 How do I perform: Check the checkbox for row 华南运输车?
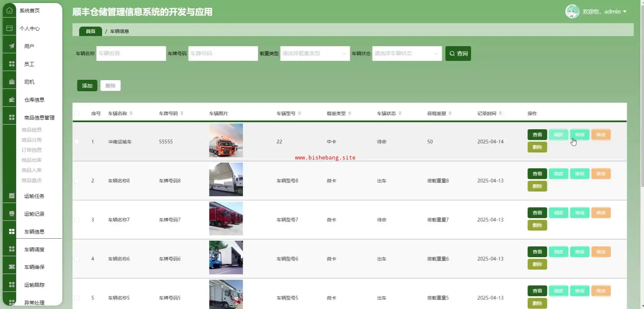click(x=77, y=142)
